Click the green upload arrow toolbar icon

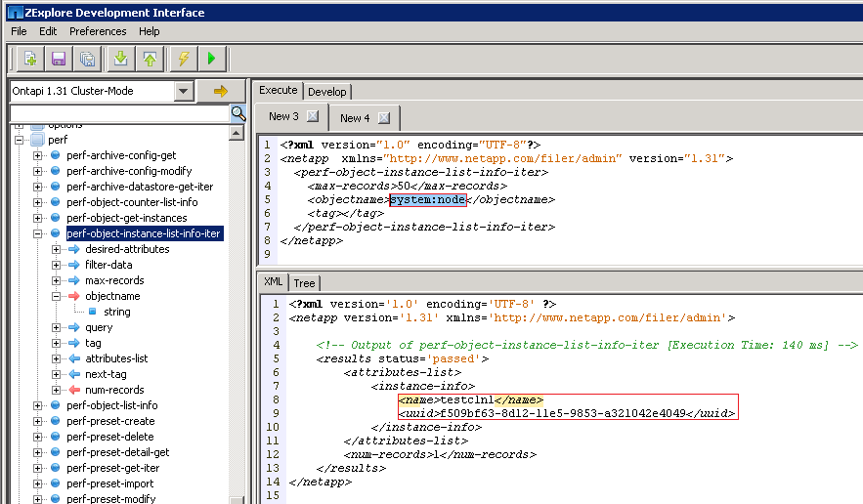point(150,59)
